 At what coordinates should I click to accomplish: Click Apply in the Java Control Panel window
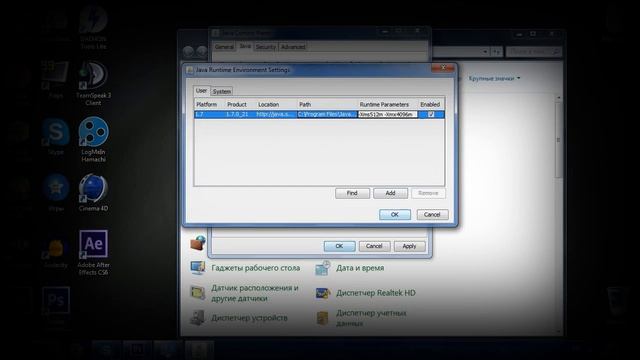[409, 246]
